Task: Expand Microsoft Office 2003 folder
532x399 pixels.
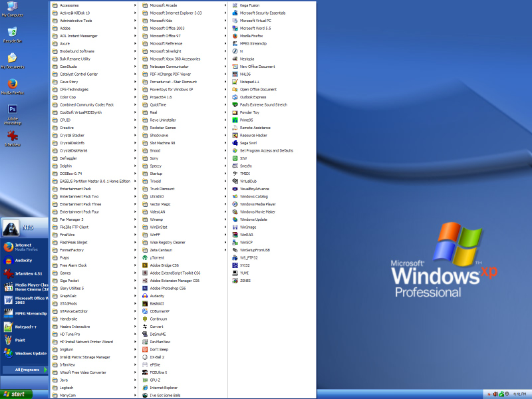Action: pyautogui.click(x=184, y=29)
